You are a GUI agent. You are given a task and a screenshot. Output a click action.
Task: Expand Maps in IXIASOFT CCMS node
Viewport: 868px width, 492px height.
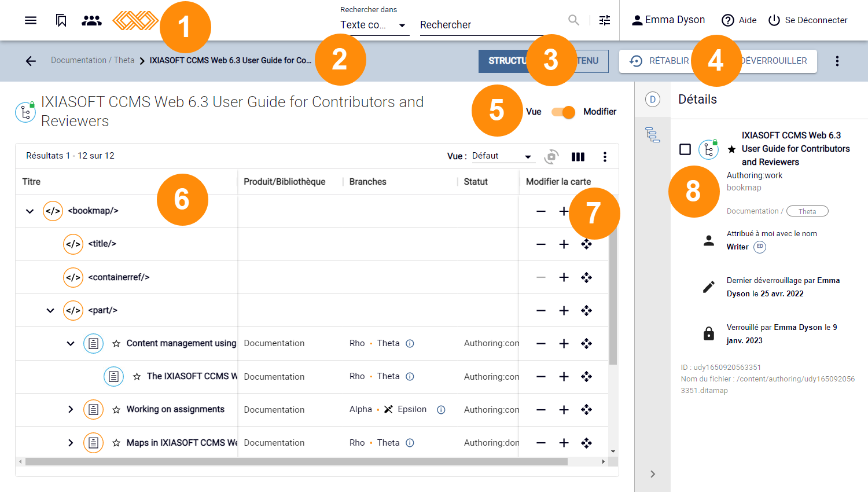coord(71,443)
